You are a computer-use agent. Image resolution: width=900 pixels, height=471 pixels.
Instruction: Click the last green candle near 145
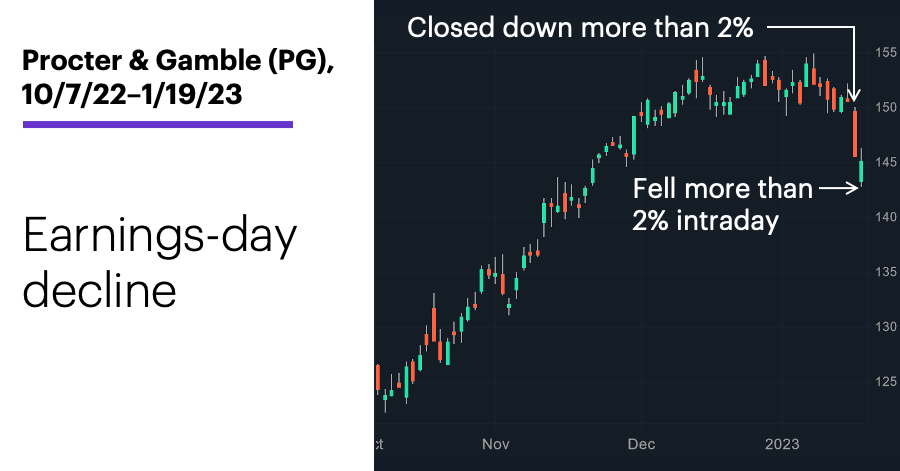coord(862,172)
